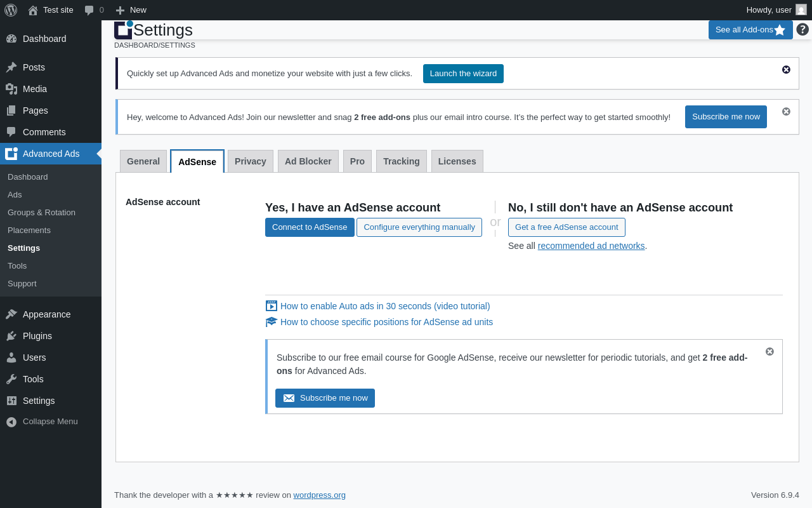Click the Test site home icon

click(33, 10)
